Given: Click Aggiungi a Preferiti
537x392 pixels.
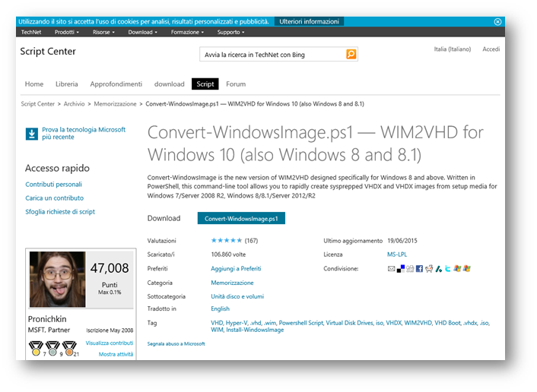Looking at the screenshot, I should pos(236,269).
